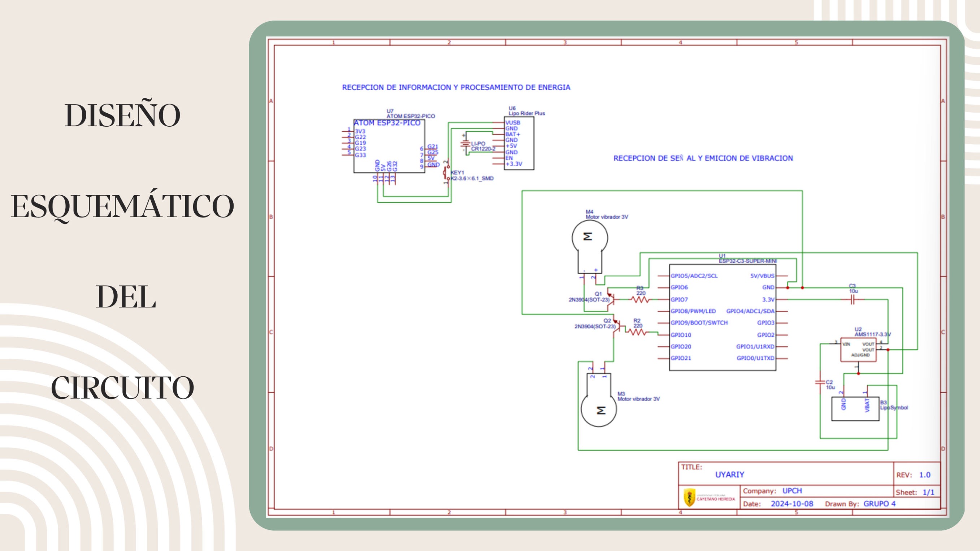Viewport: 980px width, 551px height.
Task: Click the G23 pin on ATOM ESP32-PICO
Action: [360, 149]
